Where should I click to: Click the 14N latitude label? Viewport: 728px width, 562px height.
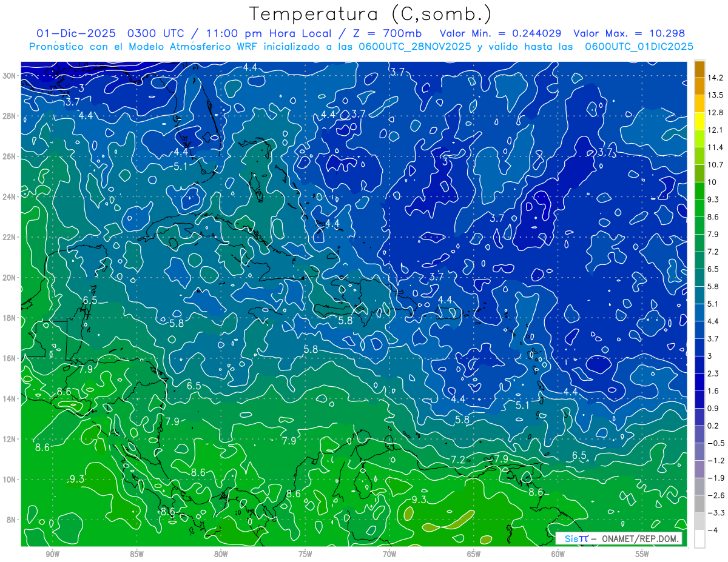[10, 399]
